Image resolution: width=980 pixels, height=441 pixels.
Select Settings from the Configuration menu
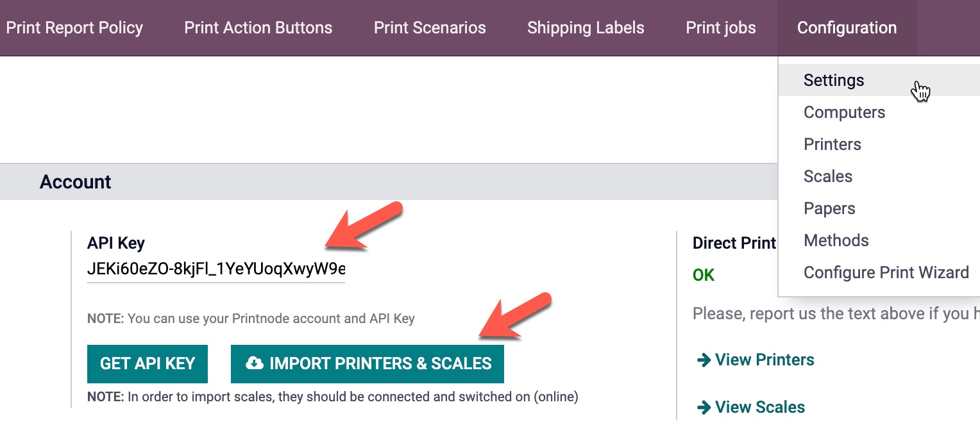click(833, 79)
